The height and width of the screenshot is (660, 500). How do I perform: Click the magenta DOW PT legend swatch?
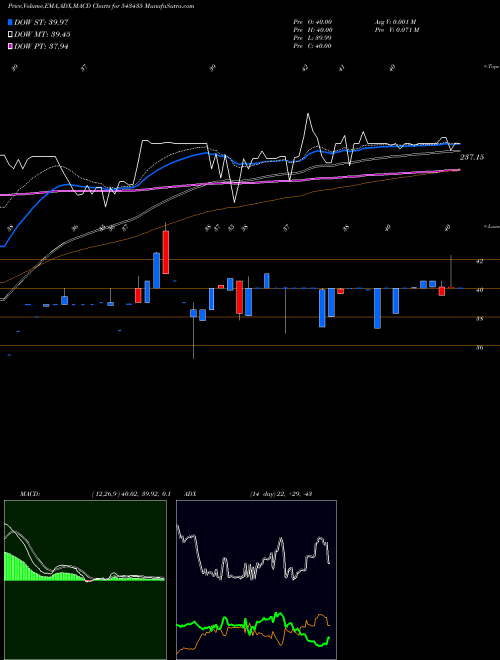pos(10,46)
